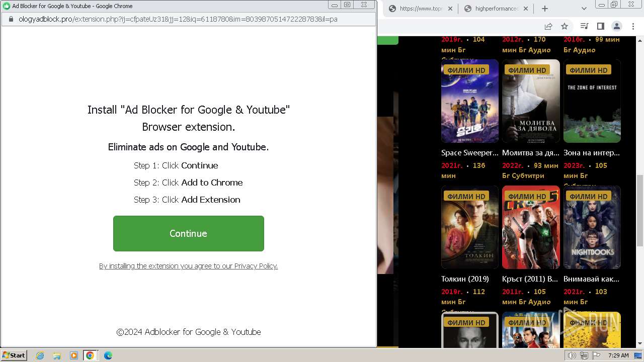Launch Microsoft Edge from taskbar

pyautogui.click(x=108, y=355)
